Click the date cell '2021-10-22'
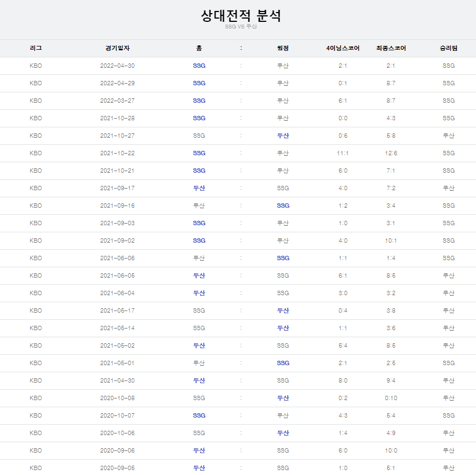This screenshot has width=476, height=475. pos(118,153)
